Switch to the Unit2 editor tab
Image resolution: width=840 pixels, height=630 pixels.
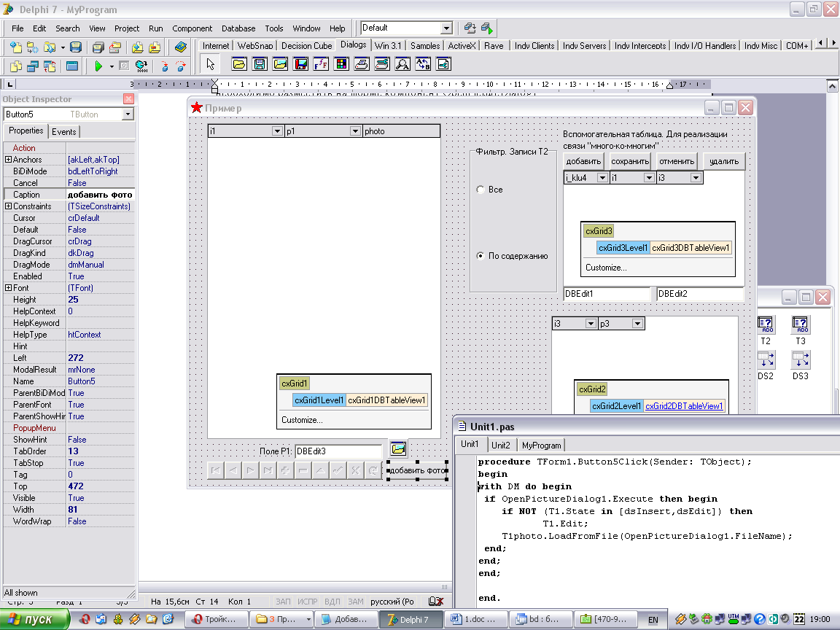tap(501, 446)
